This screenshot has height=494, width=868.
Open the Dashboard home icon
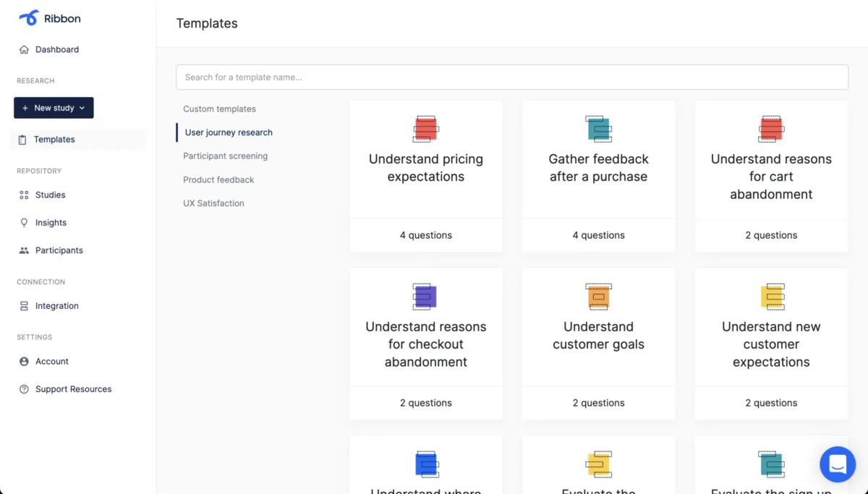[x=24, y=50]
